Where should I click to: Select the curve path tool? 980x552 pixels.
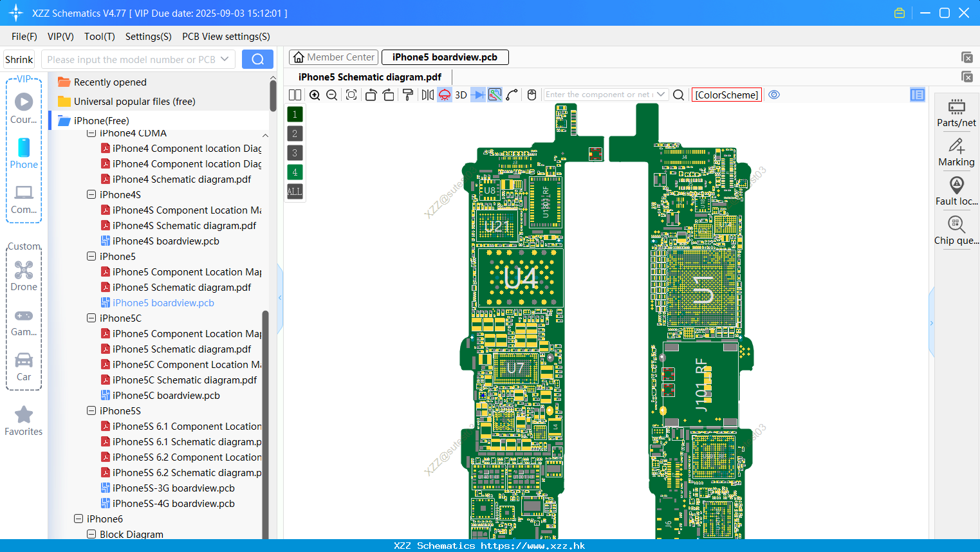[512, 95]
